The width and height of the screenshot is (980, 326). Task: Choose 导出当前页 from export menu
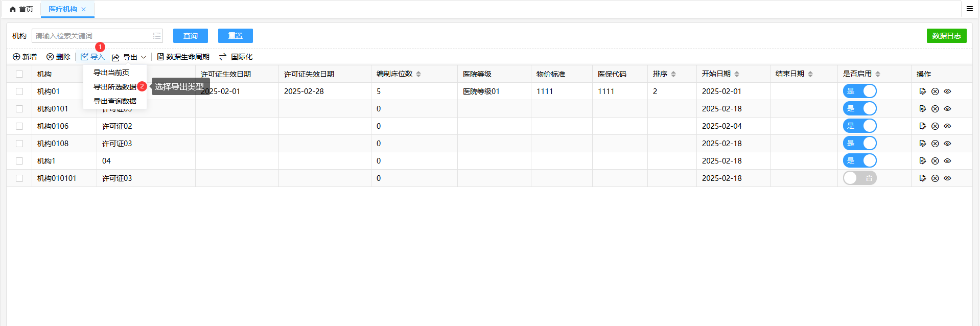pyautogui.click(x=111, y=73)
